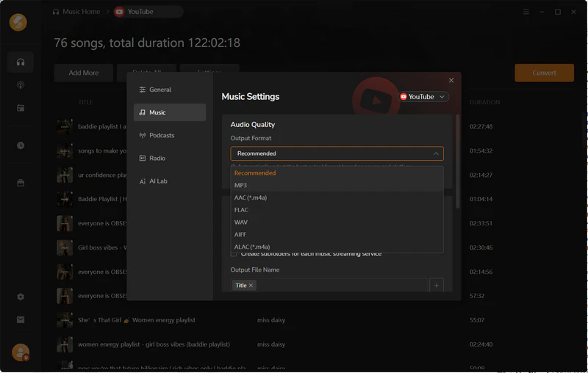Choose MP3 from the format list
588x373 pixels.
337,185
